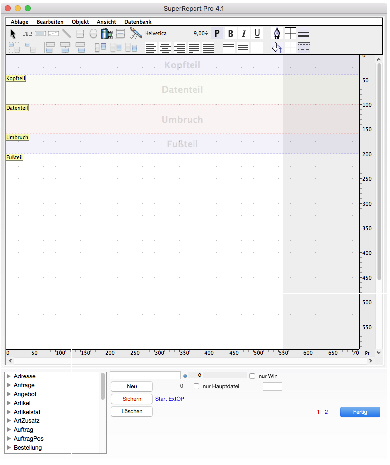Click the blue Fertig button
Image resolution: width=390 pixels, height=465 pixels.
pyautogui.click(x=360, y=412)
